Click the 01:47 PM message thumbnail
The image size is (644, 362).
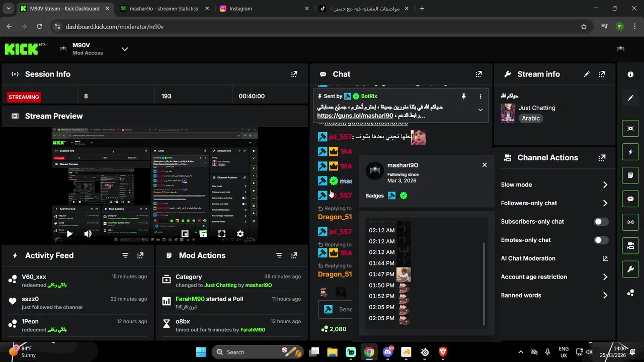coord(404,275)
